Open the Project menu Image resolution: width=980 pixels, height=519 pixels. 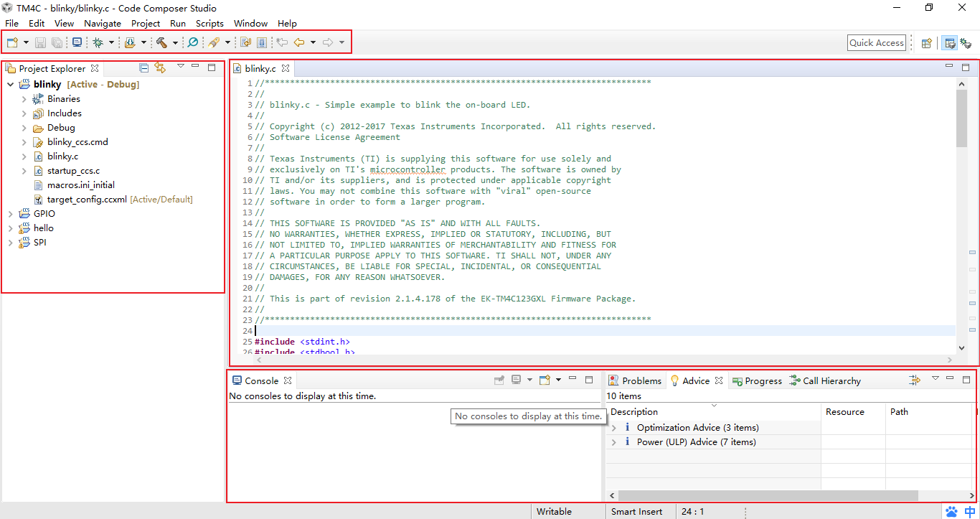pyautogui.click(x=146, y=24)
